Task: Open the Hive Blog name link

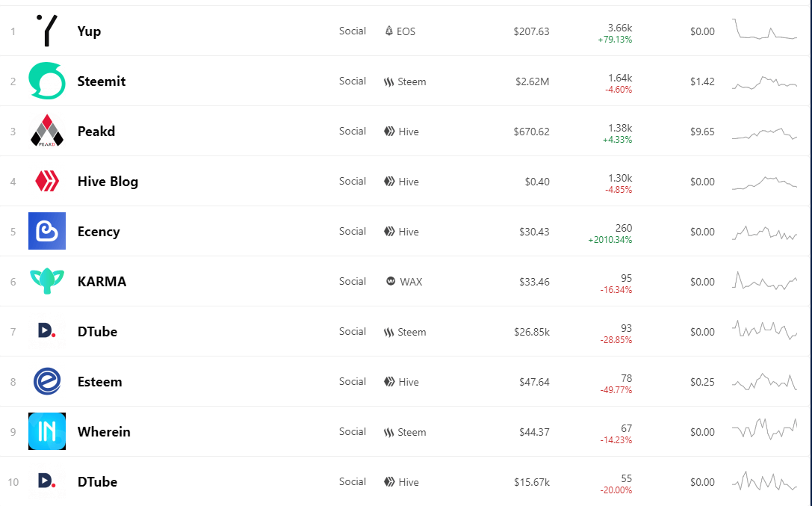Action: (108, 182)
